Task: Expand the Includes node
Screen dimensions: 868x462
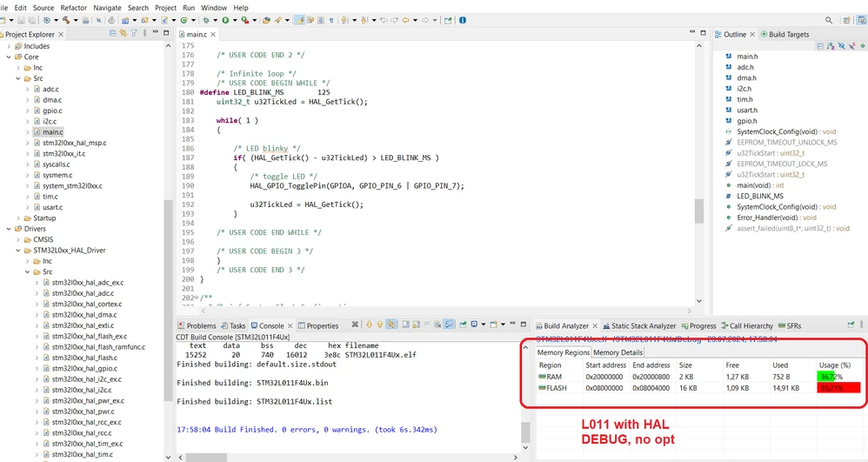Action: (x=9, y=46)
